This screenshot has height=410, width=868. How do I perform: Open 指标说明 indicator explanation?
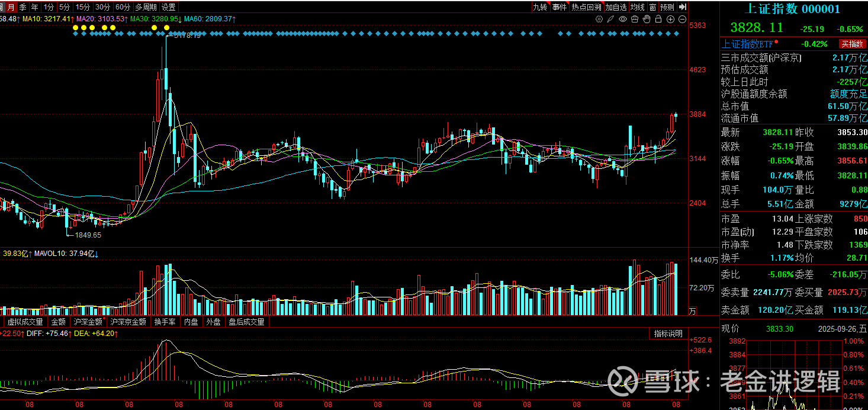(x=668, y=334)
